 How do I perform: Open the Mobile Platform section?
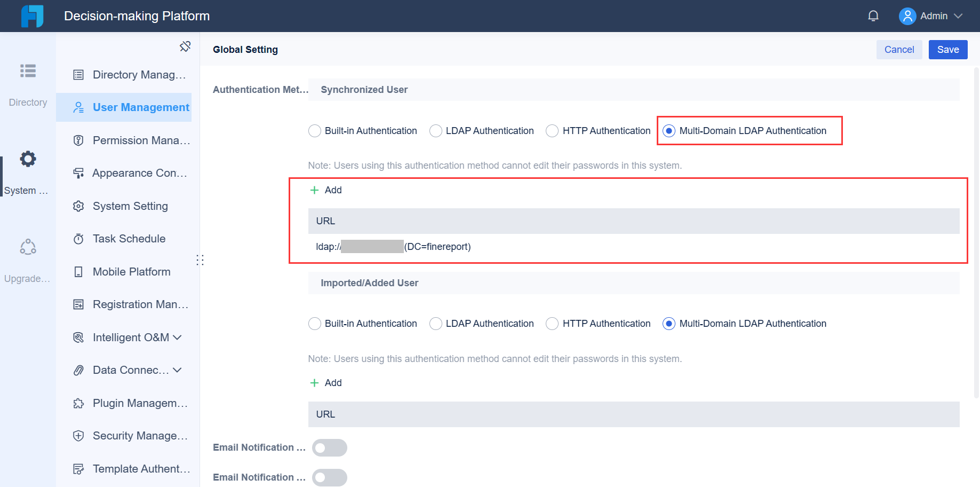pos(131,271)
